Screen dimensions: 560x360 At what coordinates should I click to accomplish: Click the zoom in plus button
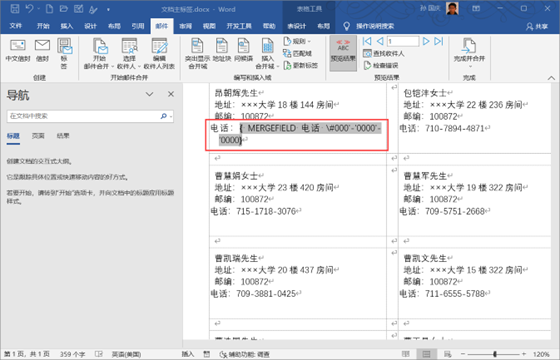[x=523, y=354]
